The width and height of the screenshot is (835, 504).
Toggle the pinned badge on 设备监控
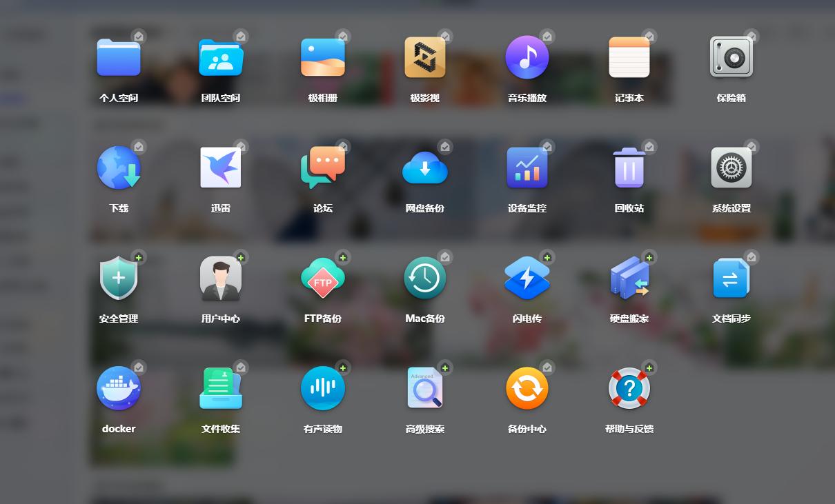pyautogui.click(x=547, y=146)
